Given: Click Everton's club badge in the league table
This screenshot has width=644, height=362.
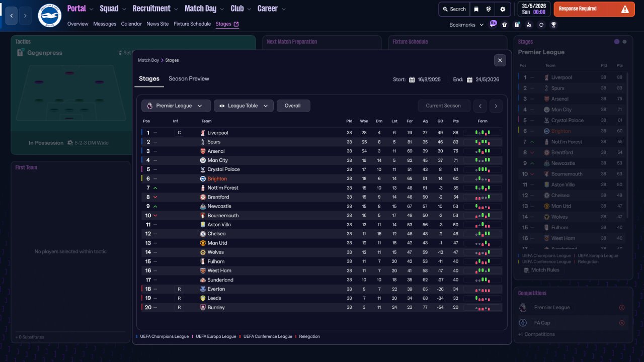Looking at the screenshot, I should (x=203, y=289).
